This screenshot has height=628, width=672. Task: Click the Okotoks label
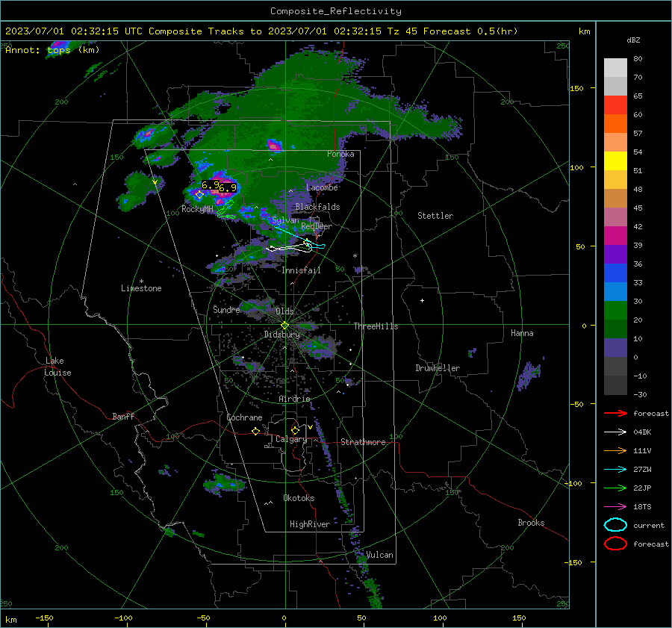coord(299,498)
